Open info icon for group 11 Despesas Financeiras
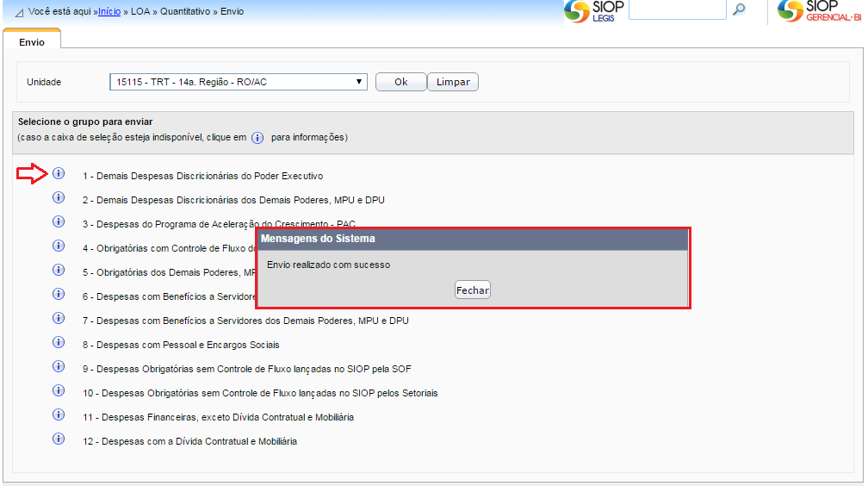 59,414
